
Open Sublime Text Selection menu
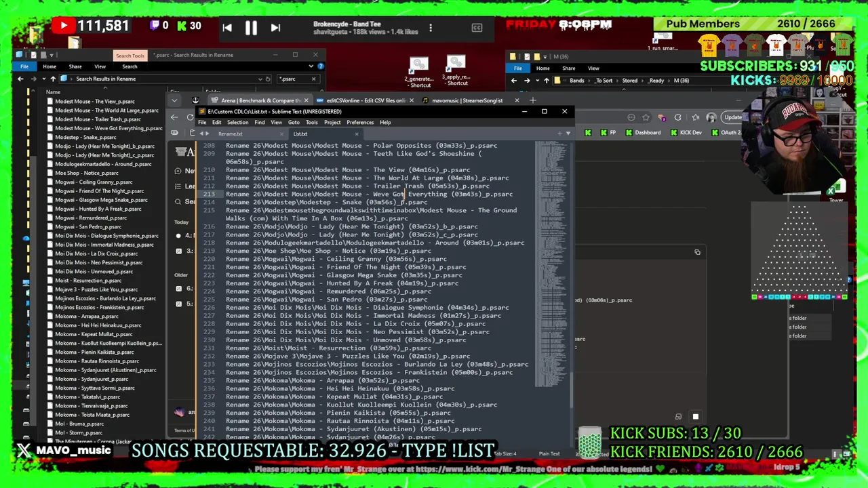pos(237,123)
